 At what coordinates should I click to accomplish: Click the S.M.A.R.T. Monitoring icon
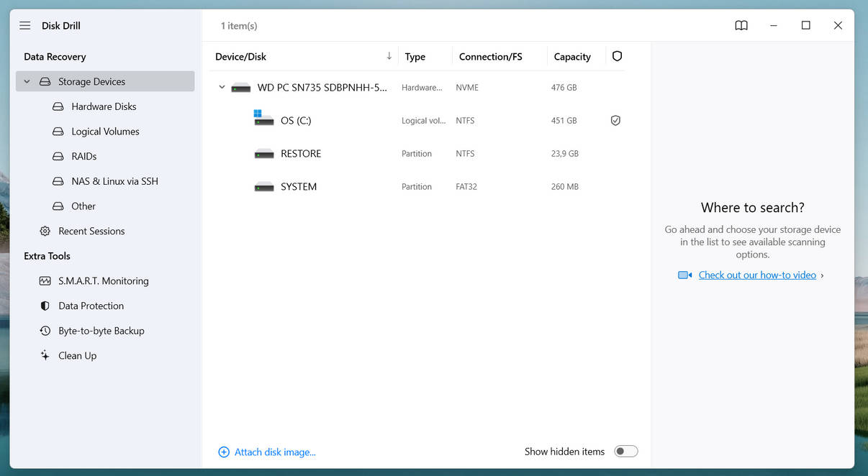45,281
